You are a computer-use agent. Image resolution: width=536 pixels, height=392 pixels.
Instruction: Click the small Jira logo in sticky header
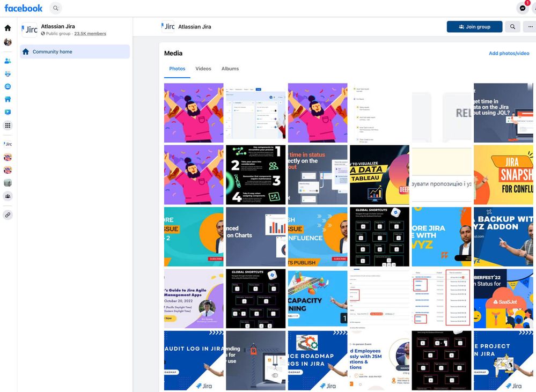tap(168, 27)
